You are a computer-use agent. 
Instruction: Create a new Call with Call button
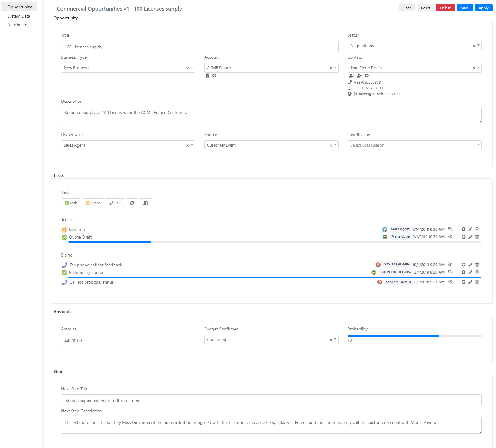click(x=115, y=203)
